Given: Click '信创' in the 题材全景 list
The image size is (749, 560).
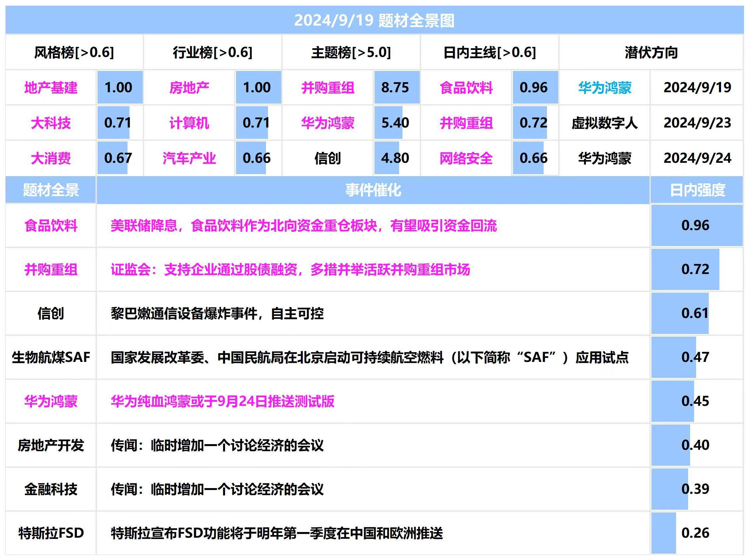Looking at the screenshot, I should pos(51,314).
